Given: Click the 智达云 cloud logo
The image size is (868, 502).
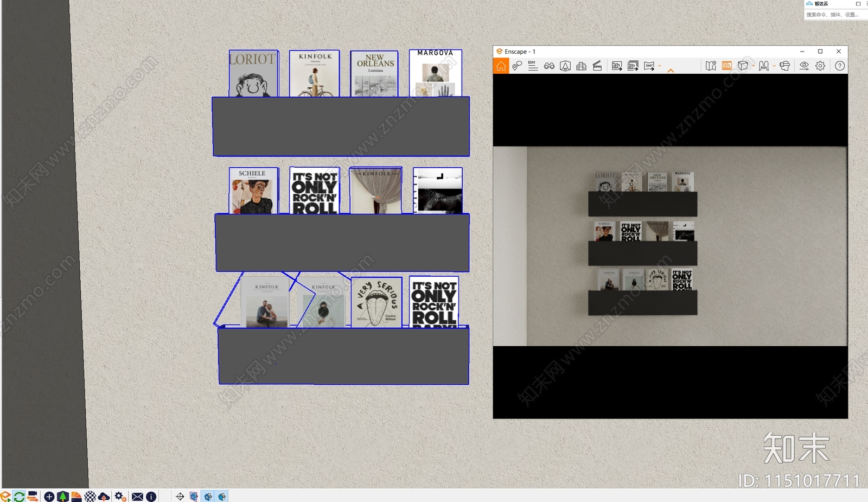Looking at the screenshot, I should pyautogui.click(x=809, y=4).
